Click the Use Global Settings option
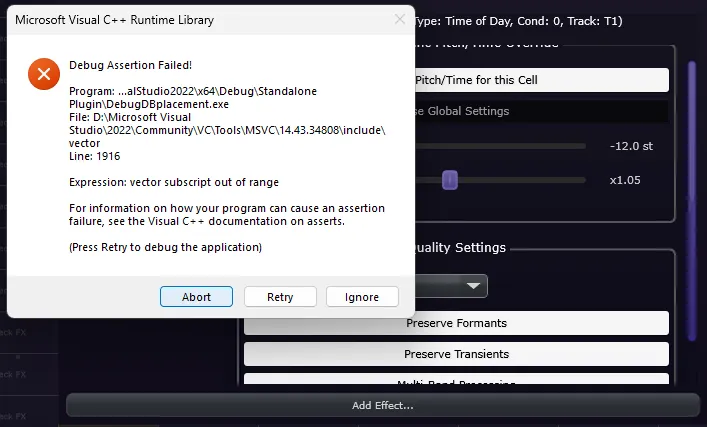The width and height of the screenshot is (707, 427). 541,111
